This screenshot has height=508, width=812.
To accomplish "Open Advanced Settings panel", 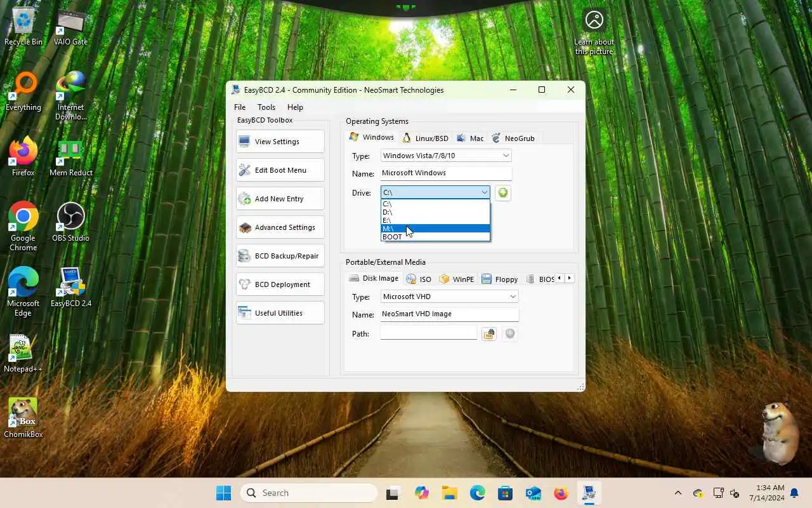I will point(280,227).
